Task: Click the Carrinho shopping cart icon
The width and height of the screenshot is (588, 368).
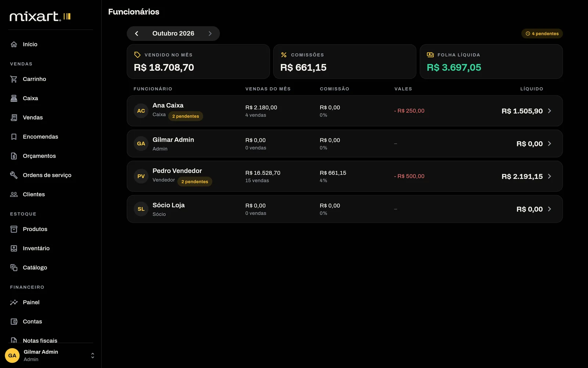Action: [x=14, y=79]
